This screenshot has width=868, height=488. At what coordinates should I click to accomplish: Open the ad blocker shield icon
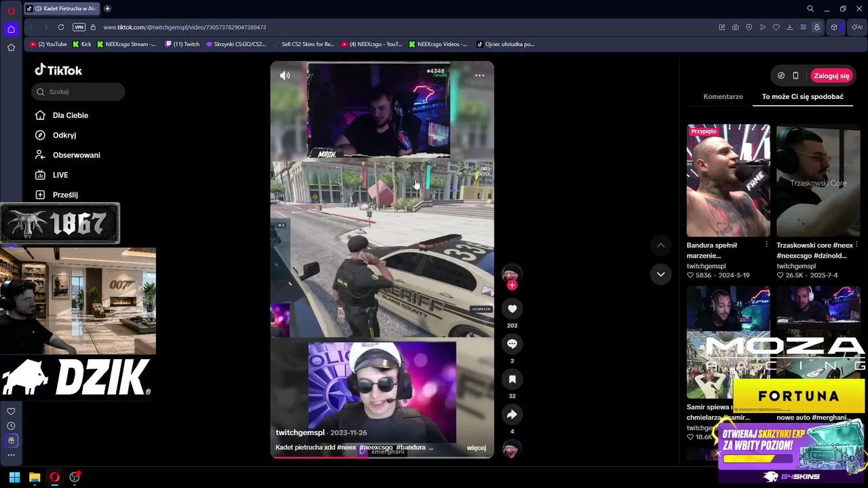pos(749,27)
